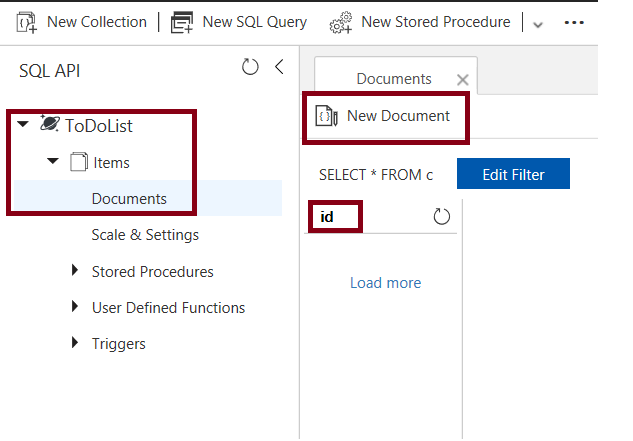Open the toolbar dropdown chevron
The width and height of the screenshot is (633, 441).
[x=538, y=23]
